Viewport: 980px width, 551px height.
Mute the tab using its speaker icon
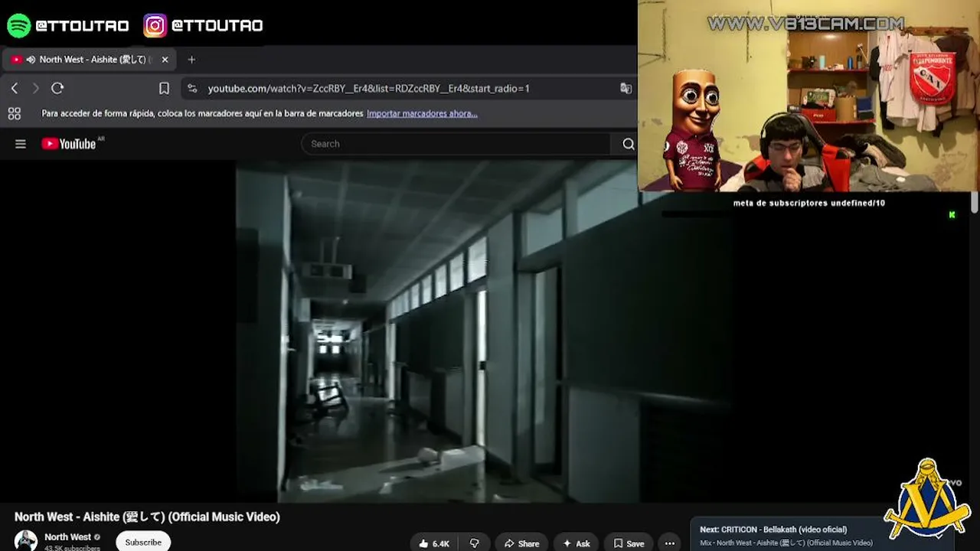(31, 59)
